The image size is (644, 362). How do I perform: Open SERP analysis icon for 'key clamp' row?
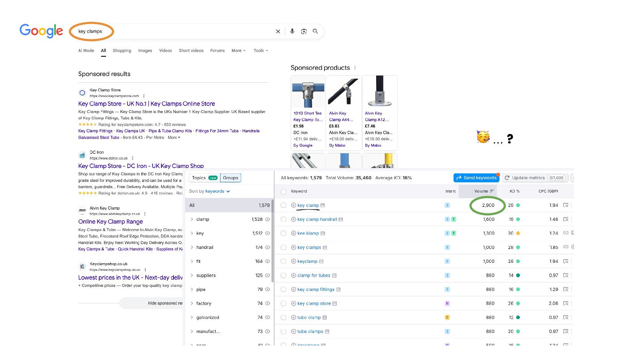[566, 206]
